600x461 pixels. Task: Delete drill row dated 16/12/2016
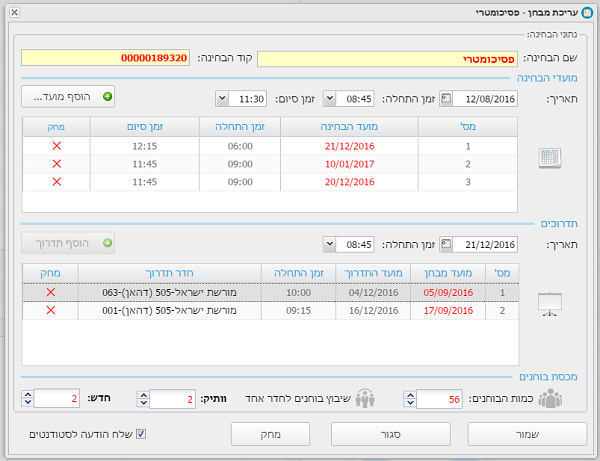(51, 310)
